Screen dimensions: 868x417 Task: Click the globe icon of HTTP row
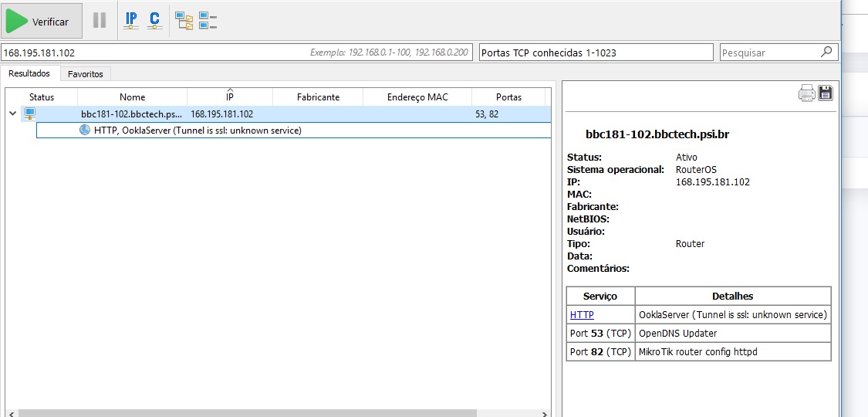tap(85, 131)
